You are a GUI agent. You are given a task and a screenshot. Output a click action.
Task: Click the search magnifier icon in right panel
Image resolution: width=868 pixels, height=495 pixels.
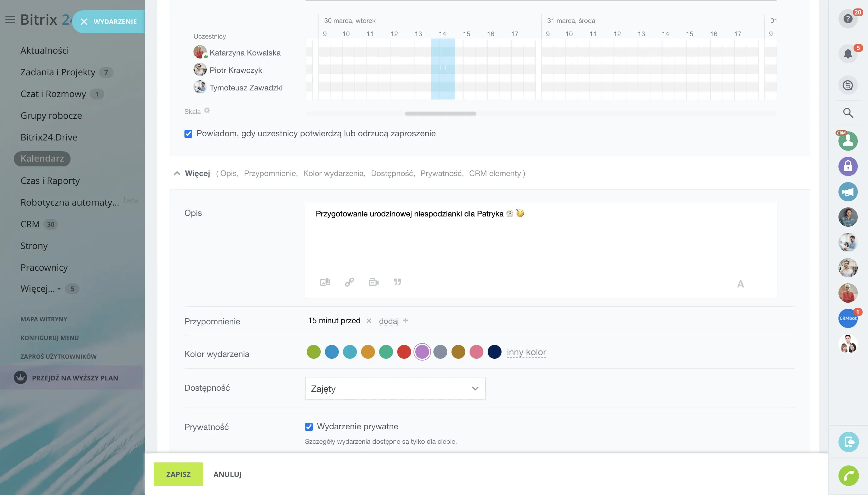[x=848, y=113]
